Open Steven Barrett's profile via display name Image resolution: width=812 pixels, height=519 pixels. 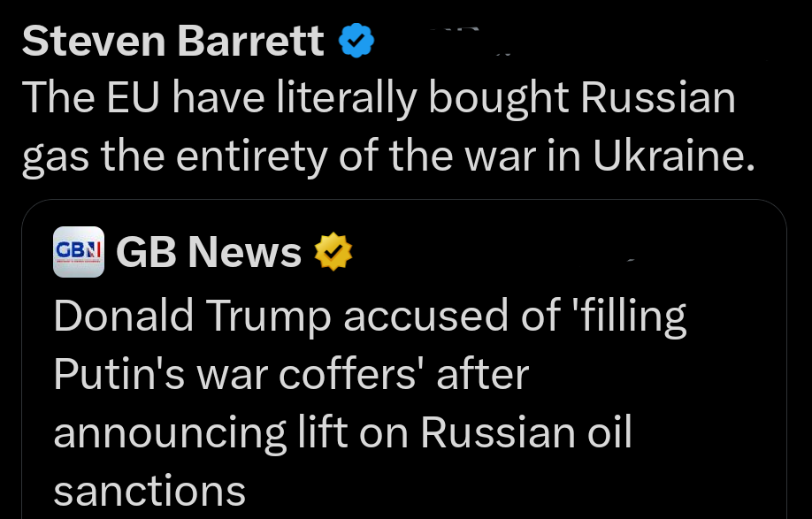tap(172, 41)
